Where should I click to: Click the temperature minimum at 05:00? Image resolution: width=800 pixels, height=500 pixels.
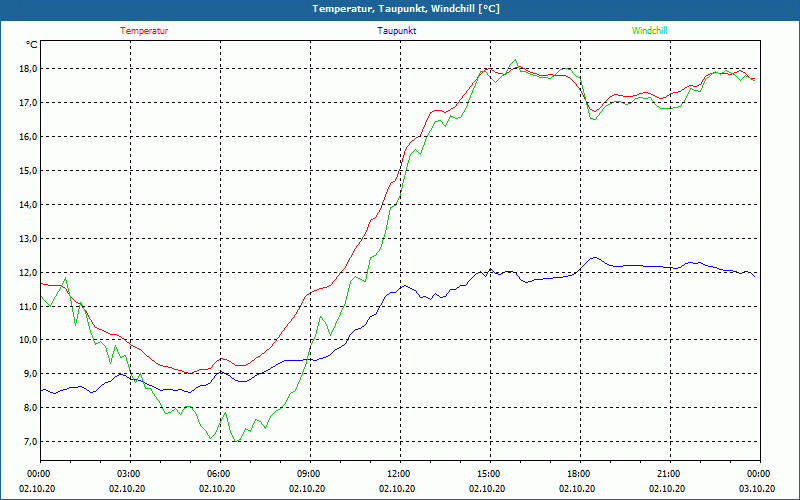pyautogui.click(x=190, y=373)
